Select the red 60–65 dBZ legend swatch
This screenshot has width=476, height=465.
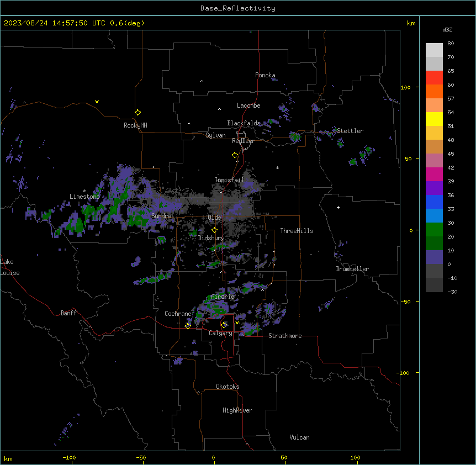pos(434,78)
